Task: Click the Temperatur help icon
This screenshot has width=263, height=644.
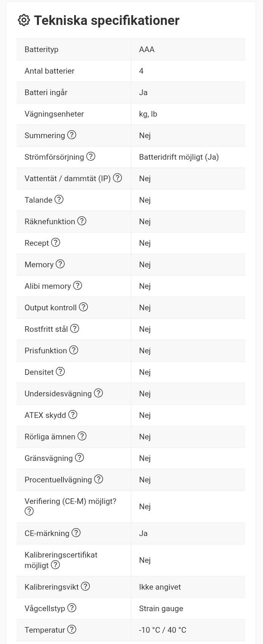Action: (71, 629)
